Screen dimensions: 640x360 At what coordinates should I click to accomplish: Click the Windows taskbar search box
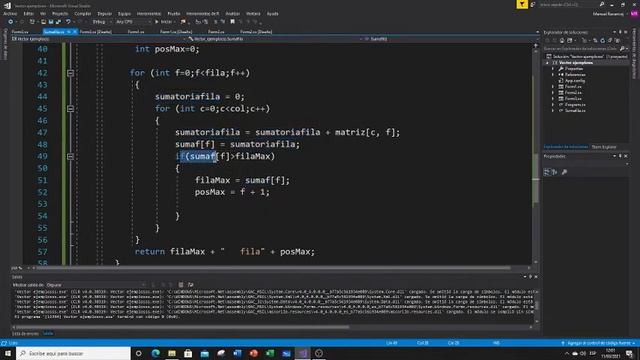tap(73, 353)
